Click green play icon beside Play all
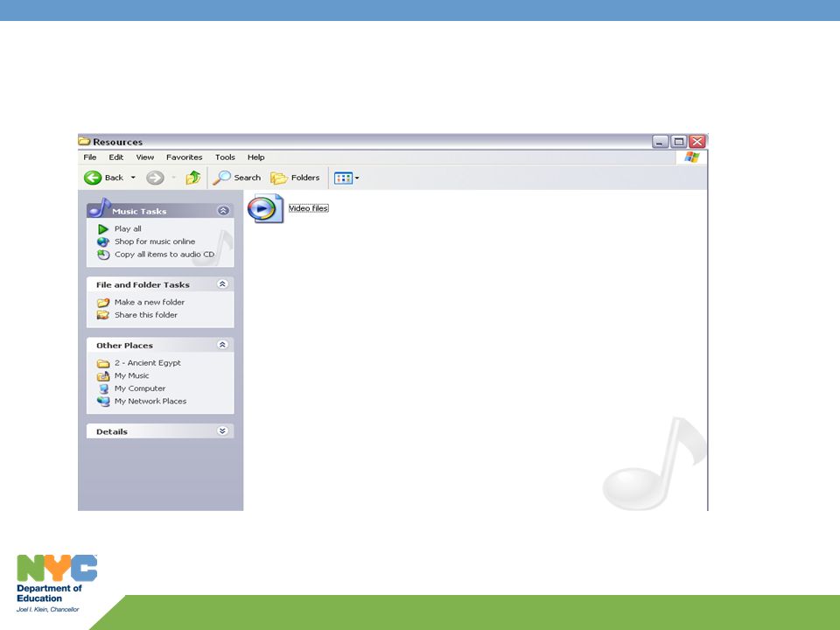The image size is (840, 630). 103,229
